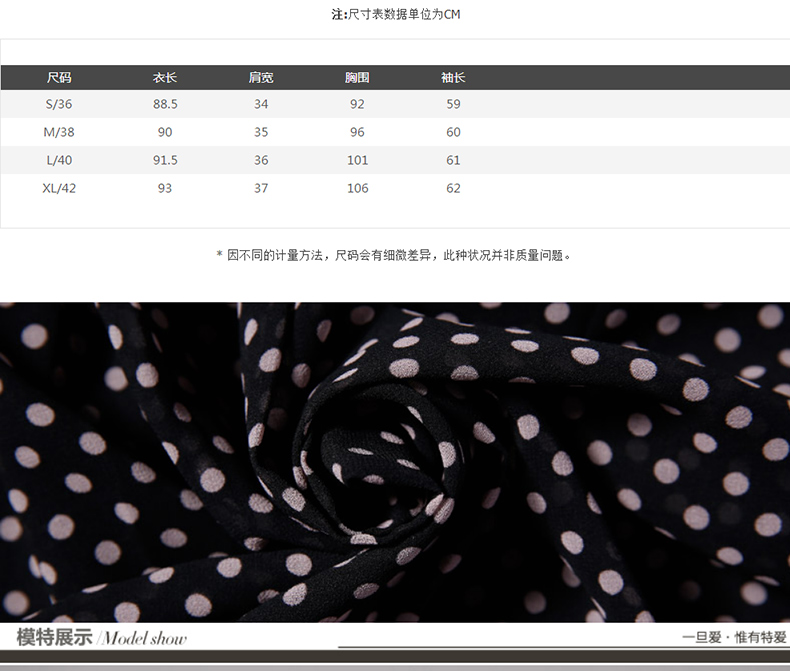Click the 91.5 garment length value
The width and height of the screenshot is (790, 671).
pyautogui.click(x=165, y=160)
